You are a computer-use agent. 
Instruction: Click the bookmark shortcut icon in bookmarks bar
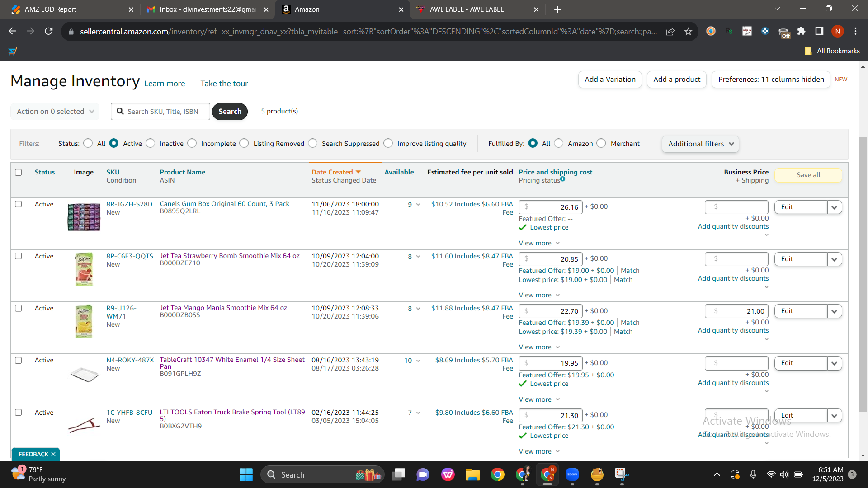pyautogui.click(x=13, y=51)
